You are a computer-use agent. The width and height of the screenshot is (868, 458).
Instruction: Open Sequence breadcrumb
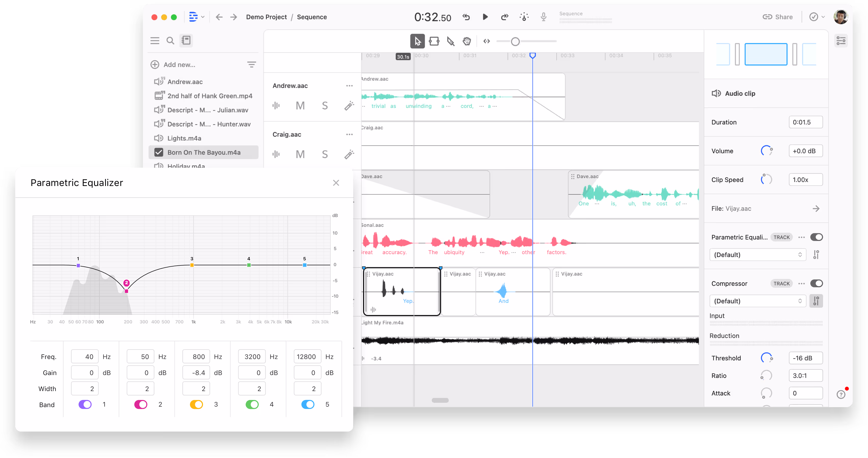pyautogui.click(x=312, y=17)
